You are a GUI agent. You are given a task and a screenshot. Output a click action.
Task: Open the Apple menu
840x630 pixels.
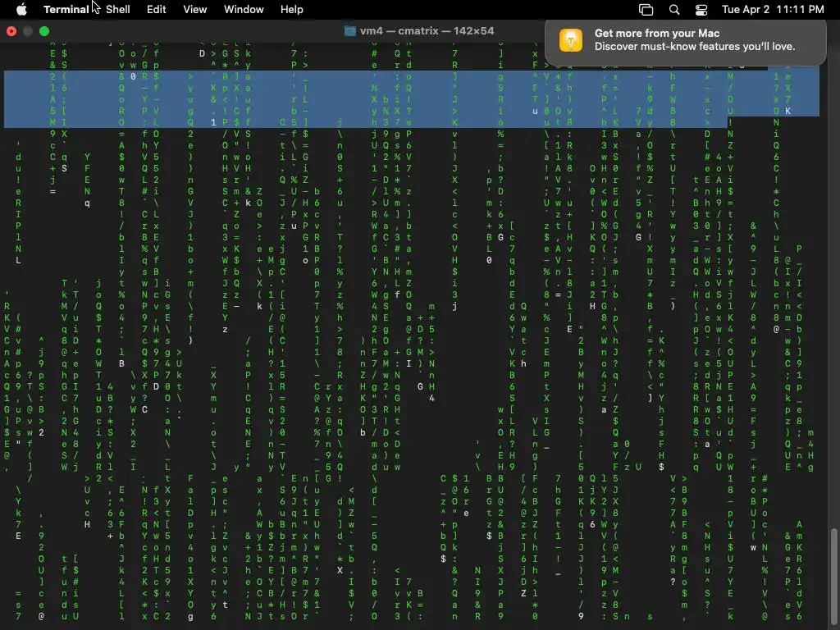(21, 9)
